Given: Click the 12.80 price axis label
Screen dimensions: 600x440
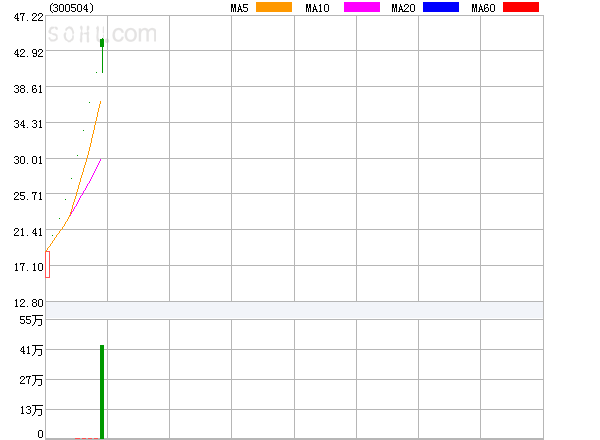Looking at the screenshot, I should tap(28, 303).
